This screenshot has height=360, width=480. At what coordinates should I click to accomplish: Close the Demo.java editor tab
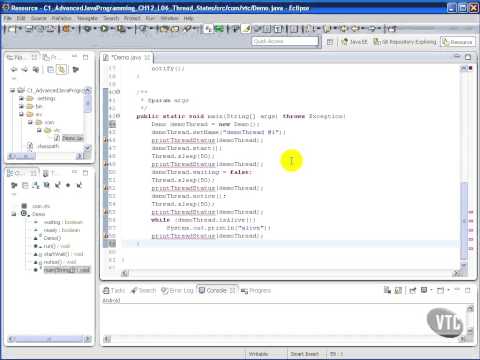[147, 57]
